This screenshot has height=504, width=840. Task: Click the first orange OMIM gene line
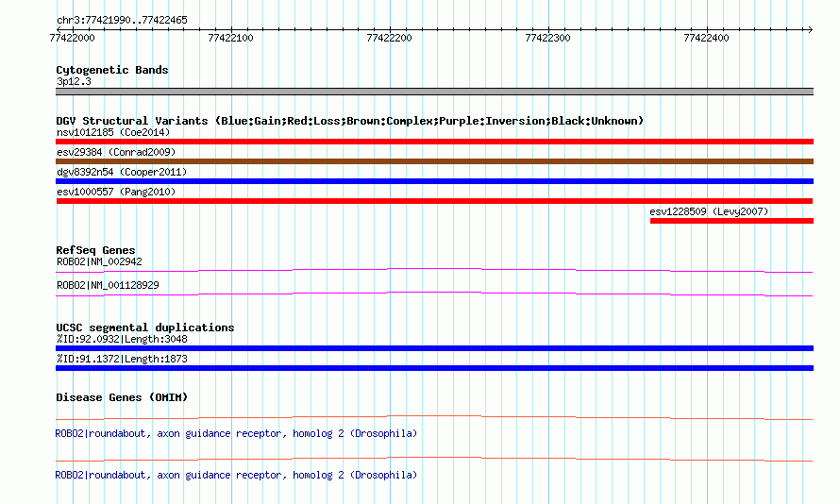(x=434, y=417)
